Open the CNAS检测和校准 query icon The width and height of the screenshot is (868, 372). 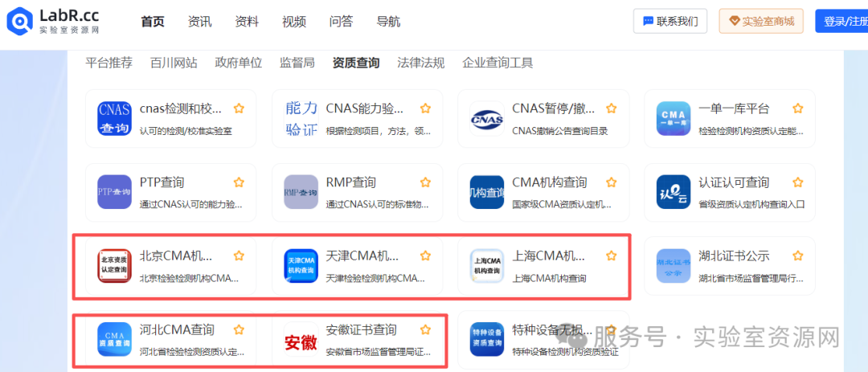click(114, 118)
